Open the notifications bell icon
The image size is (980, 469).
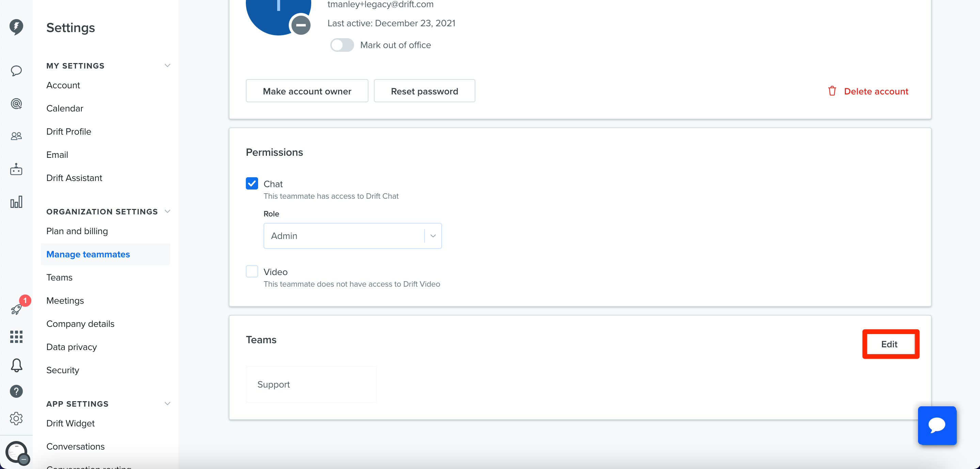(16, 365)
